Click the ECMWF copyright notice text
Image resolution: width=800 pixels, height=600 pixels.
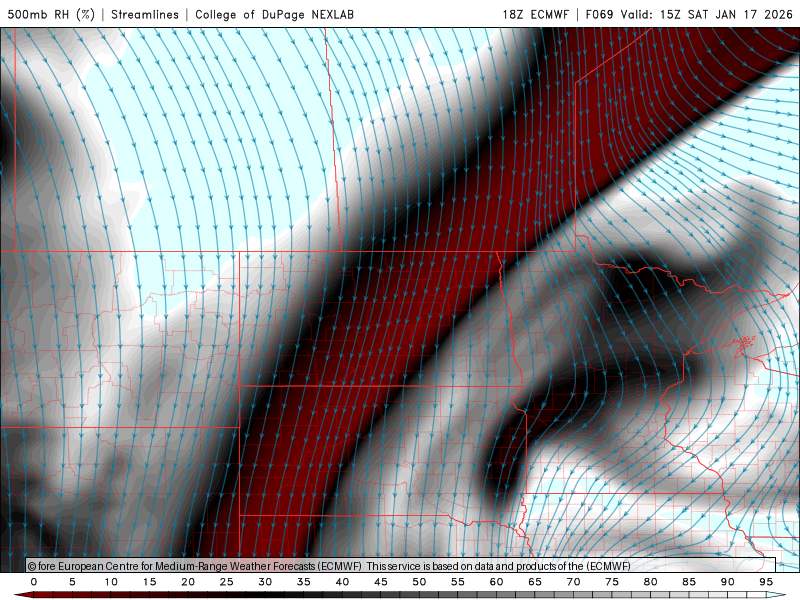click(329, 566)
